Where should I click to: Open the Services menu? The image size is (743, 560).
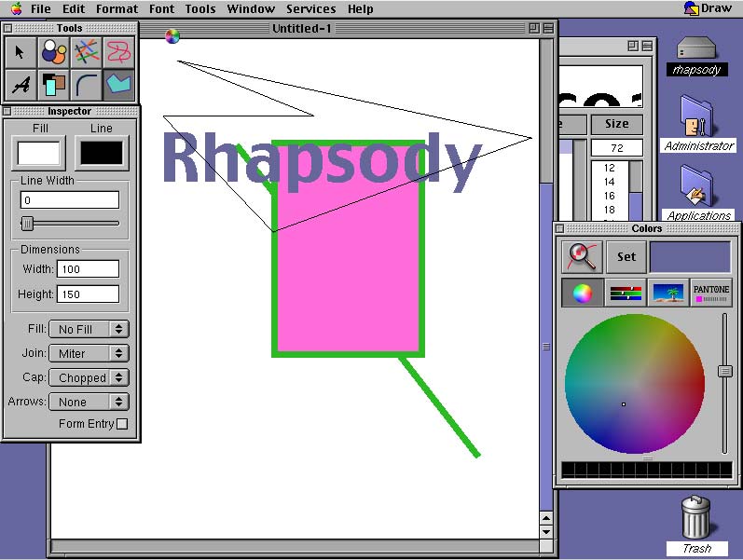click(x=310, y=9)
